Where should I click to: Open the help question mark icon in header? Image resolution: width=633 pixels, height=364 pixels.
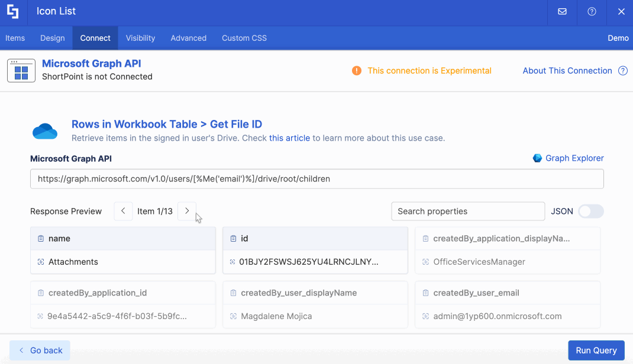(592, 12)
